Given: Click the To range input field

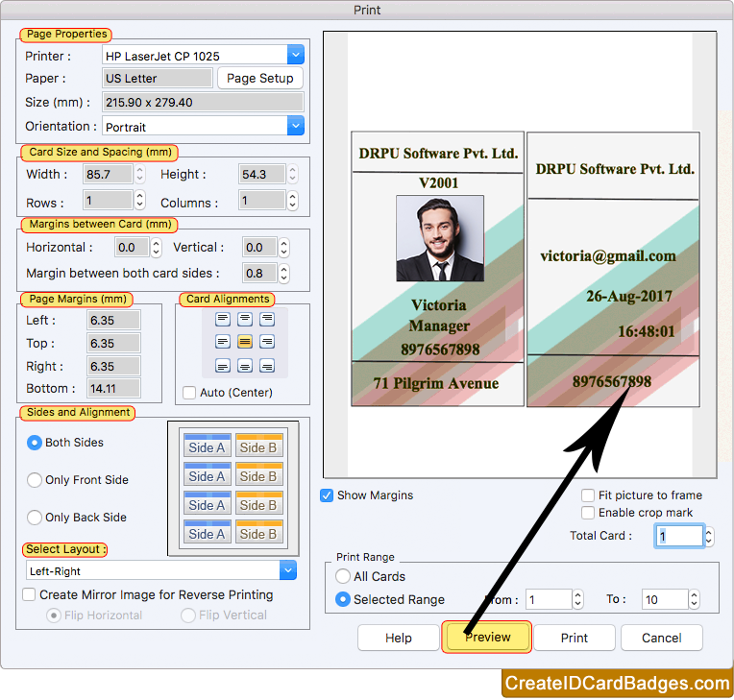Looking at the screenshot, I should click(x=665, y=599).
